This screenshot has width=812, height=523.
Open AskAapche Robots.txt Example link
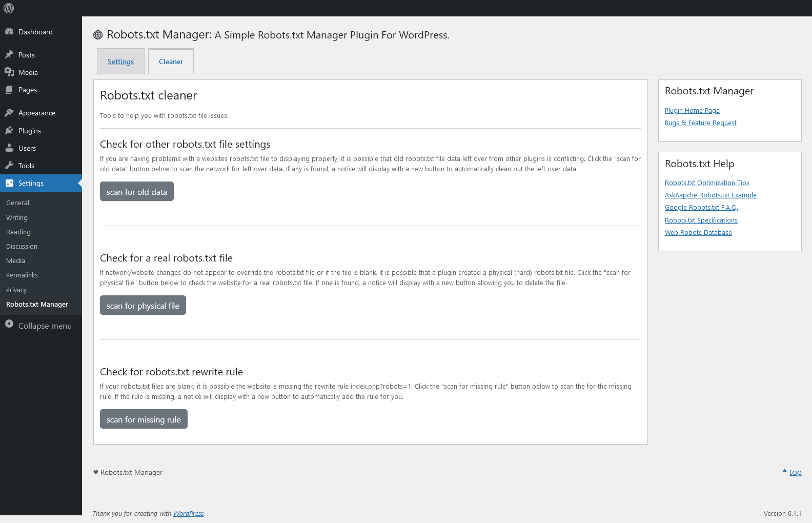point(710,195)
